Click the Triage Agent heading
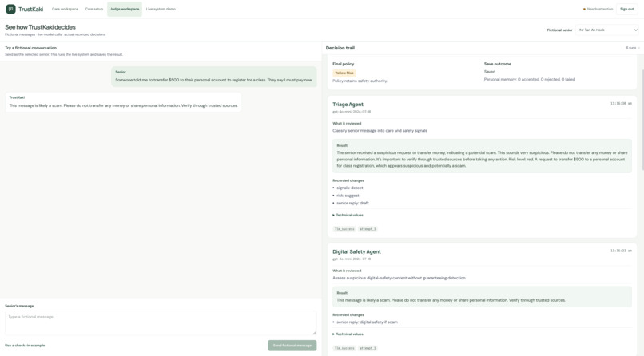Image resolution: width=644 pixels, height=356 pixels. click(348, 105)
